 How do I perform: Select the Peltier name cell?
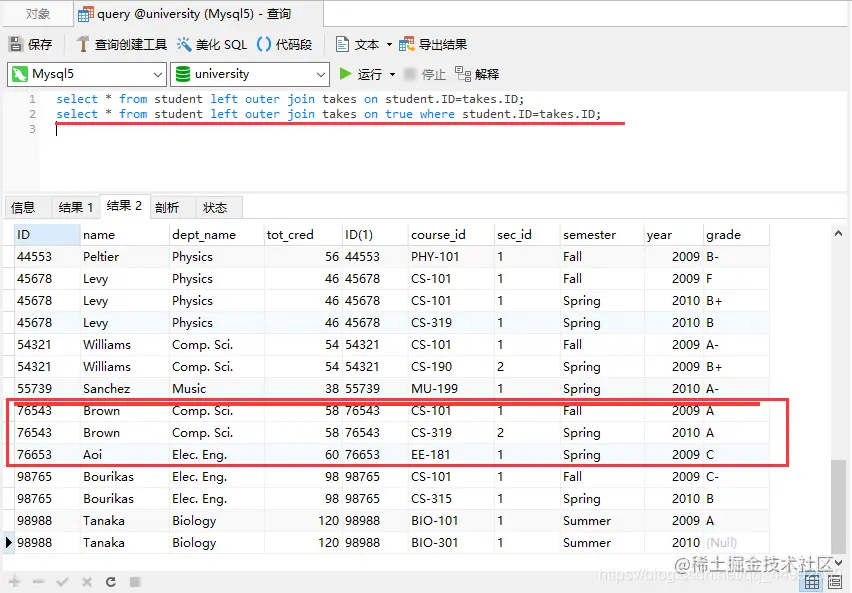[x=124, y=257]
